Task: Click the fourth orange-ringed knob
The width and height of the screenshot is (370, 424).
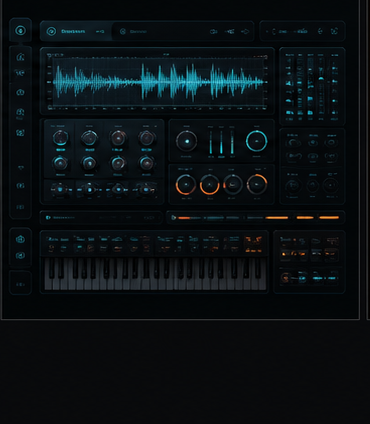Action: pyautogui.click(x=257, y=184)
